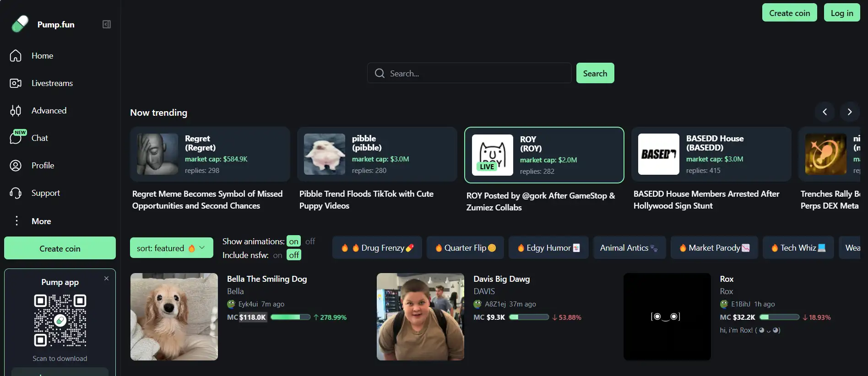Collapse the sidebar using panel icon

(107, 24)
